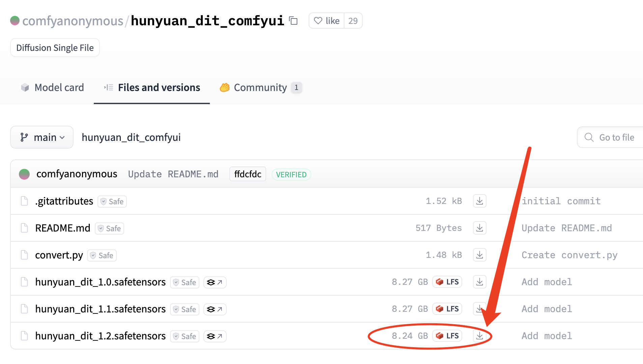Copy the model name with the copy icon
643x364 pixels.
[293, 21]
